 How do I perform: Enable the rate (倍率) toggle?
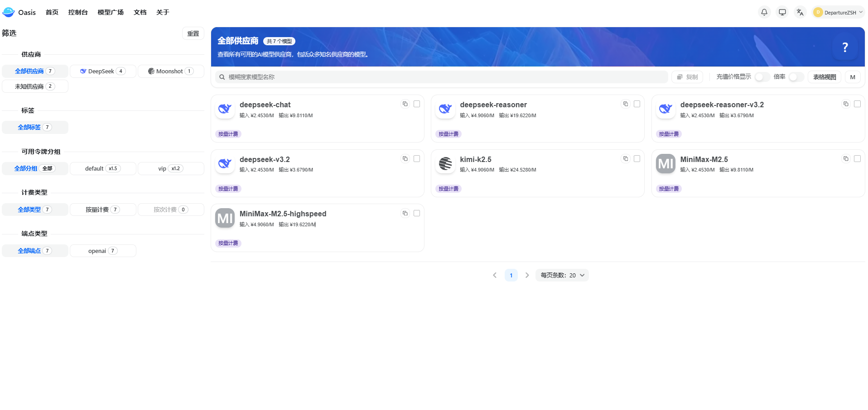click(x=796, y=77)
